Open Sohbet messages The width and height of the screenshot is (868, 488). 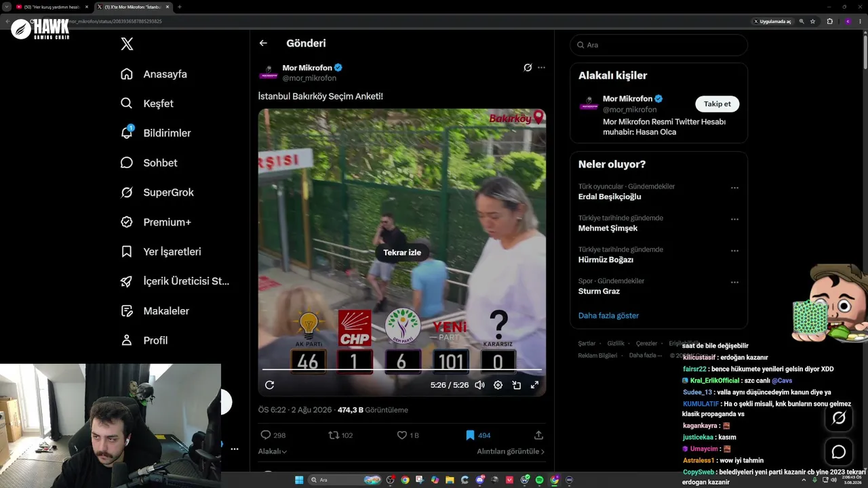(149, 163)
